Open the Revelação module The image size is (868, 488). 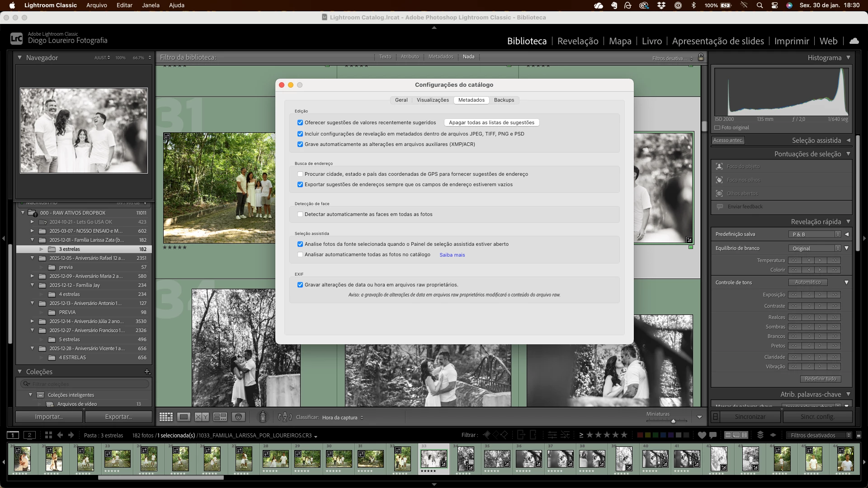point(577,41)
